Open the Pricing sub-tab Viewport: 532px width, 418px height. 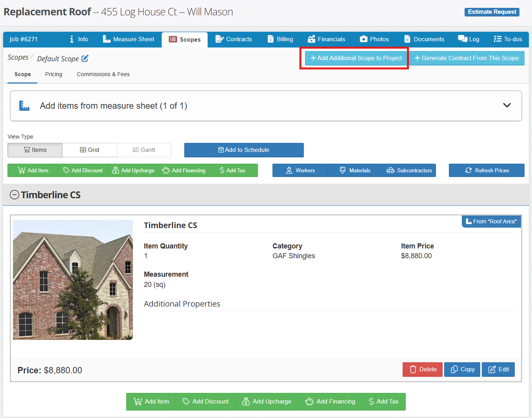[x=53, y=74]
